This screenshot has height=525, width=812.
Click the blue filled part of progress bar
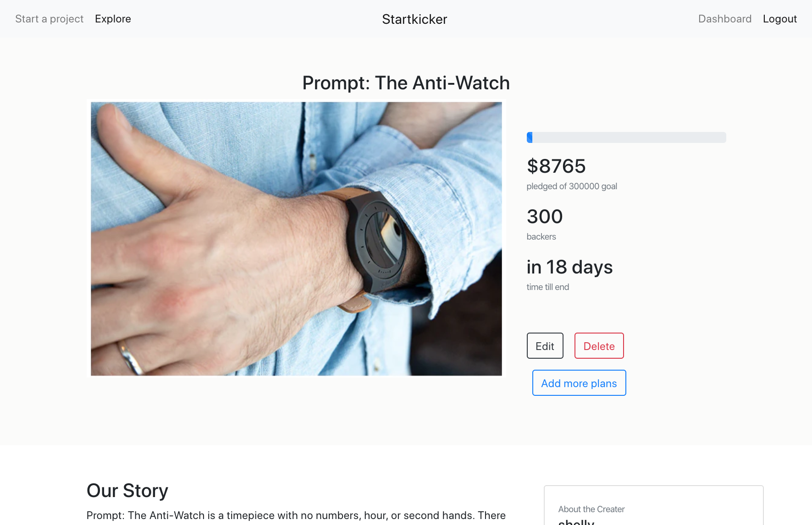(x=530, y=137)
